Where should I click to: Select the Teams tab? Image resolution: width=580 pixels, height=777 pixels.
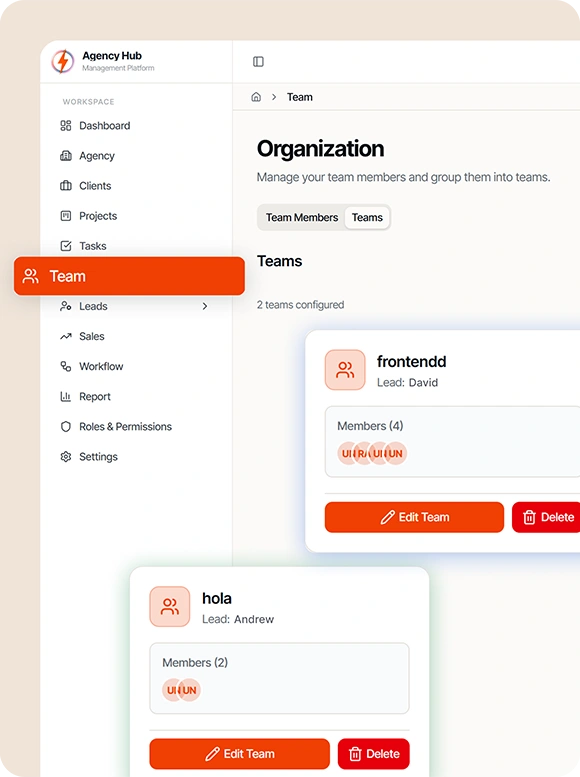[x=367, y=218]
